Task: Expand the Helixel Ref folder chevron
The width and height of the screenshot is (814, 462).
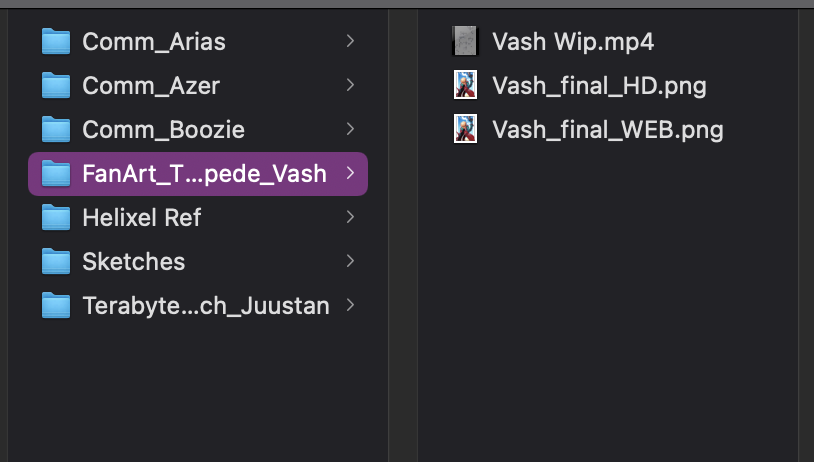Action: click(x=350, y=217)
